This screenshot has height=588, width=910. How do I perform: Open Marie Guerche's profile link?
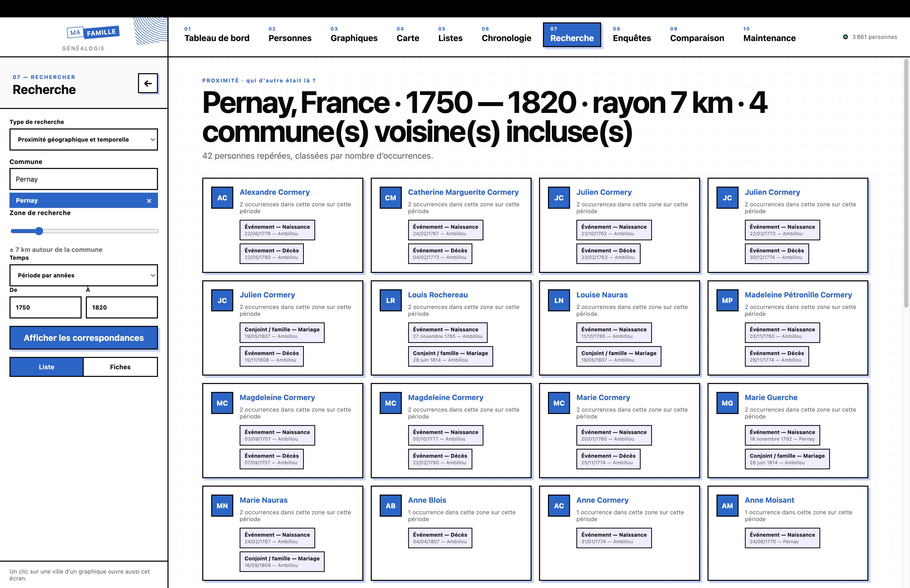pos(771,397)
